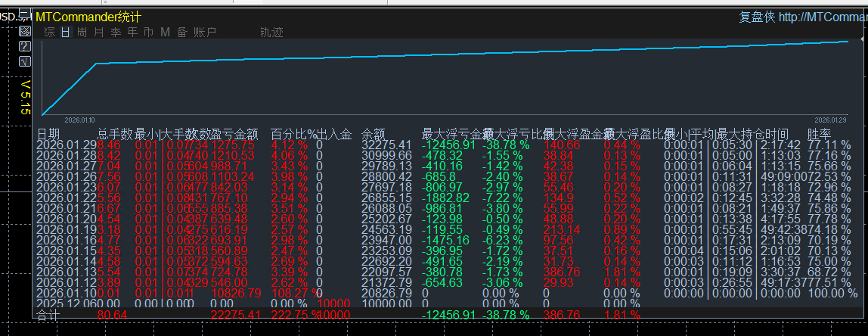Image resolution: width=868 pixels, height=336 pixels.
Task: Click total percentage 222.75 % in totals row
Action: [x=298, y=315]
